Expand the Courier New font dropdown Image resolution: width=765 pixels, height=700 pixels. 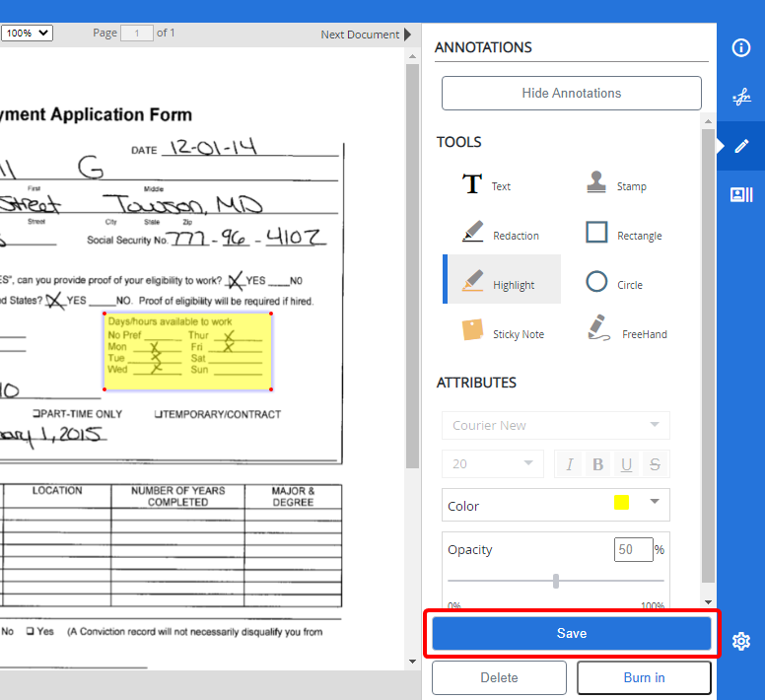coord(556,426)
